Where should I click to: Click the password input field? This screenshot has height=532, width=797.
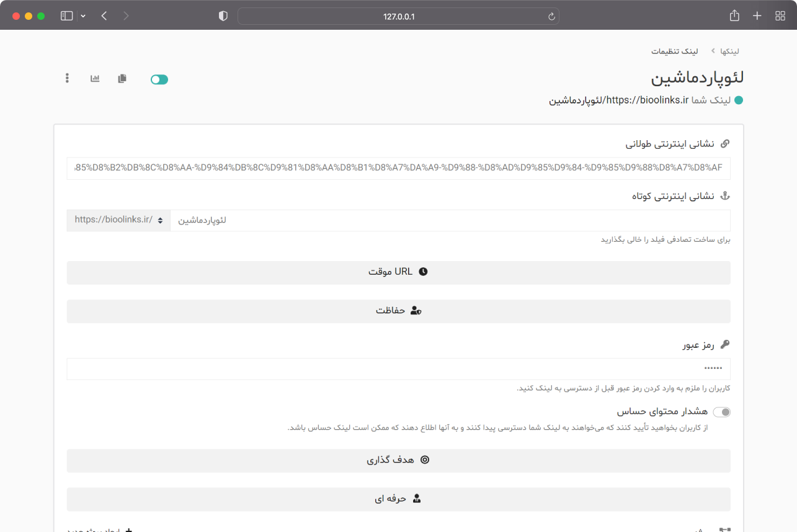[398, 369]
